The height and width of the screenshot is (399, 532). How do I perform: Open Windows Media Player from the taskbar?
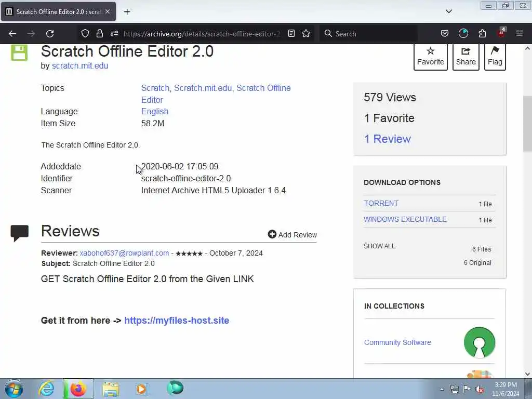coord(141,389)
